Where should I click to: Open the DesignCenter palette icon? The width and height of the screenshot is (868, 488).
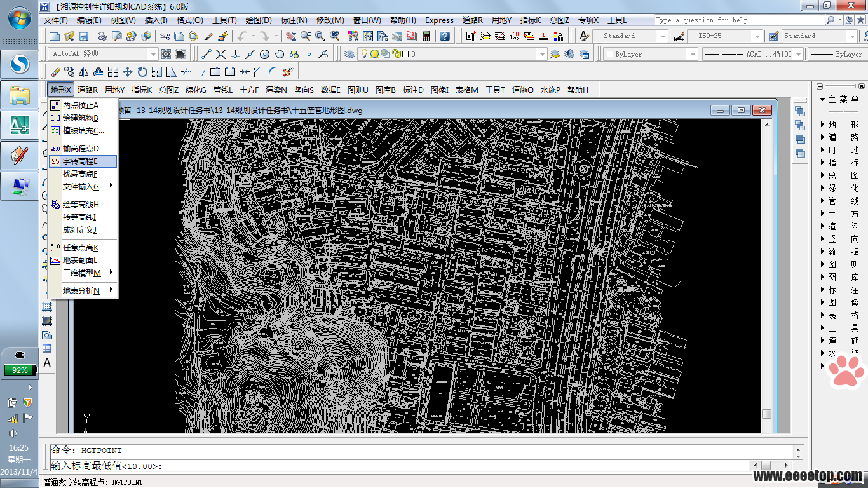368,36
